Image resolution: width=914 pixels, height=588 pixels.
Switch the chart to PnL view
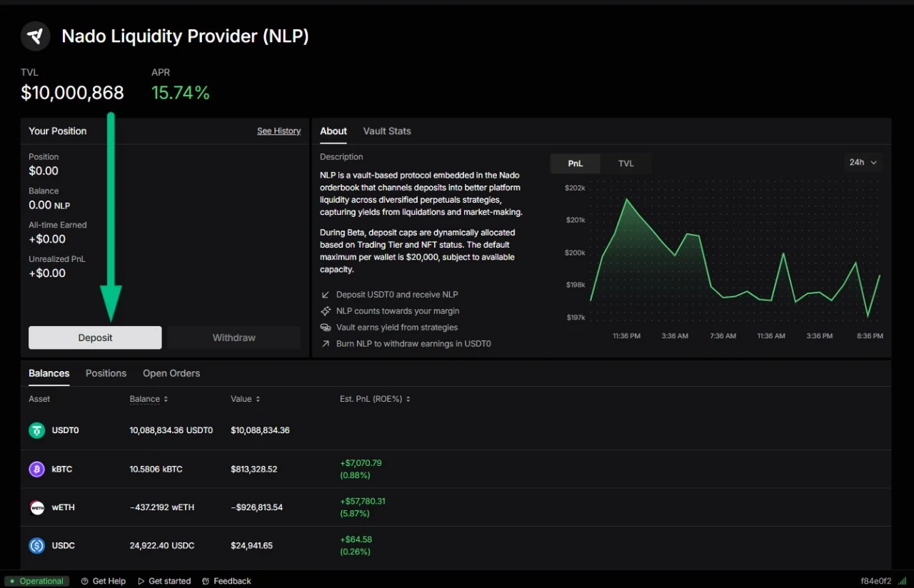[576, 163]
